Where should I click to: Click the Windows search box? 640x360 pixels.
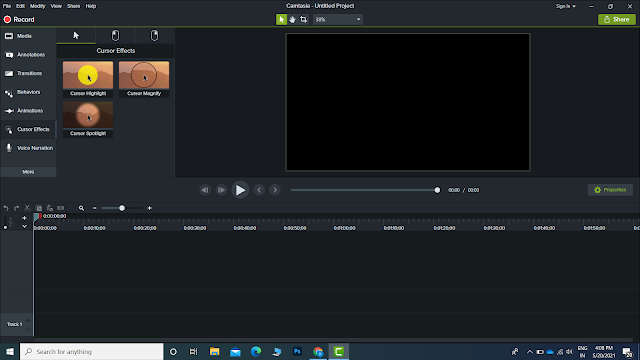[92, 351]
